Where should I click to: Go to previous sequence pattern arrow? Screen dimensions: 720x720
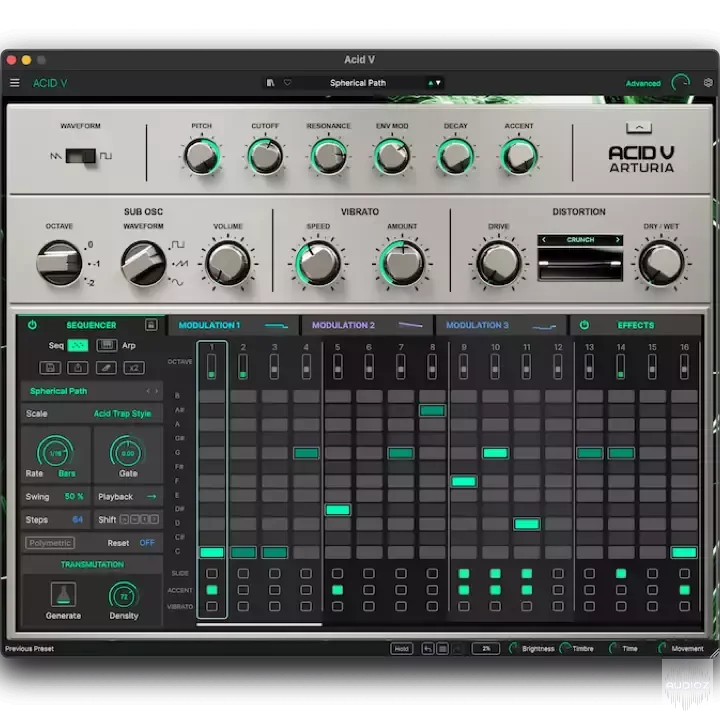[148, 391]
